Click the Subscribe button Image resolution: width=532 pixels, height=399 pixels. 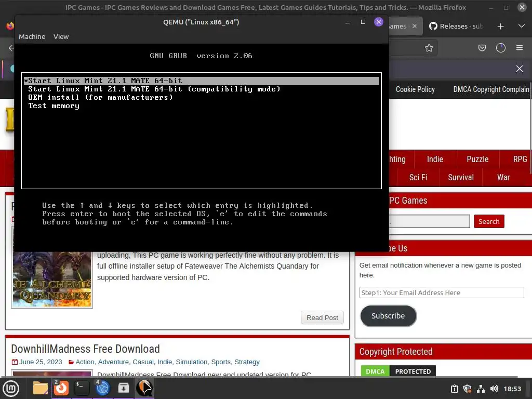pyautogui.click(x=388, y=316)
